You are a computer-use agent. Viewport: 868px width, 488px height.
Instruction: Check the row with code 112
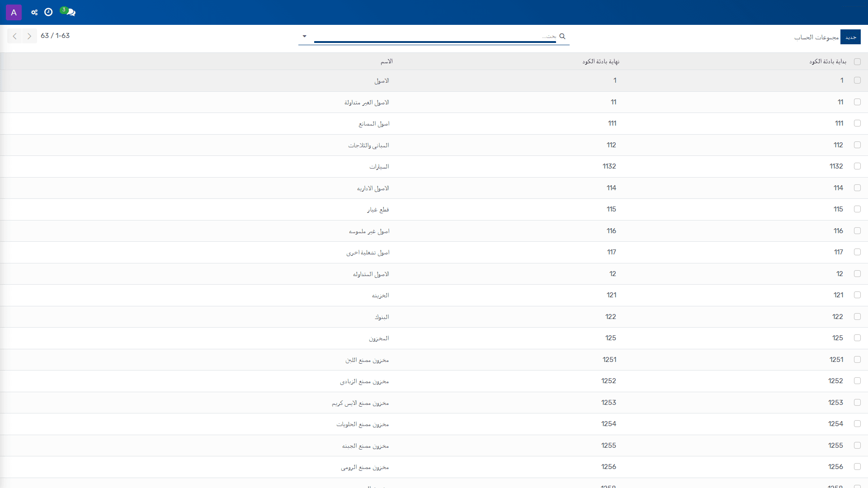(857, 145)
